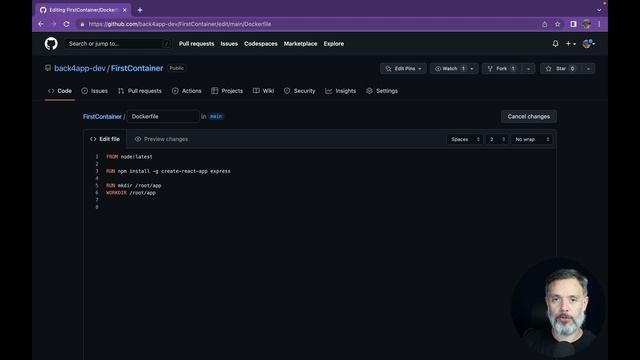Bookmark this page with the star icon
Screen dimensions: 640x360
point(558,24)
